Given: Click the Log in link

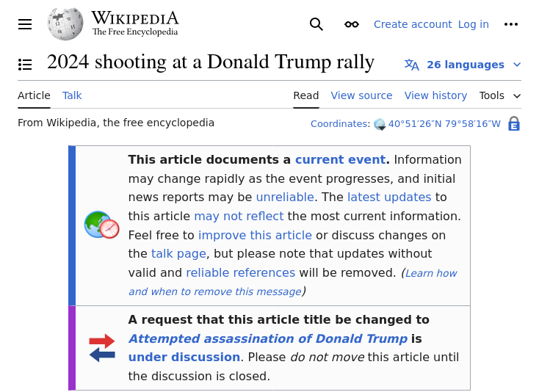Looking at the screenshot, I should (x=474, y=24).
